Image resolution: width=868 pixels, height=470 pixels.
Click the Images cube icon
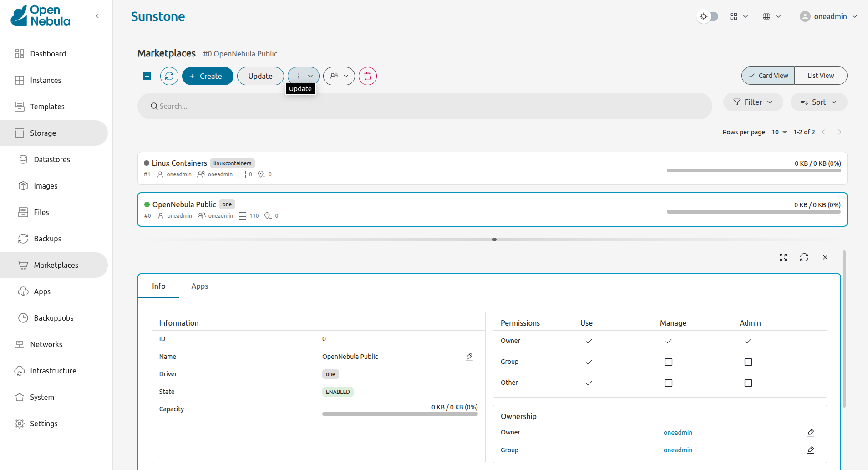[x=23, y=186]
